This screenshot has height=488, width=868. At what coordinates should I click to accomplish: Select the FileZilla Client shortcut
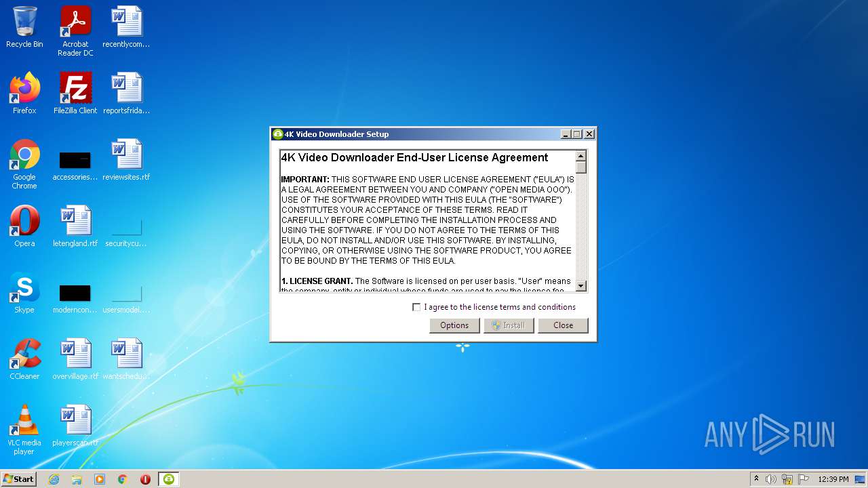pos(75,94)
